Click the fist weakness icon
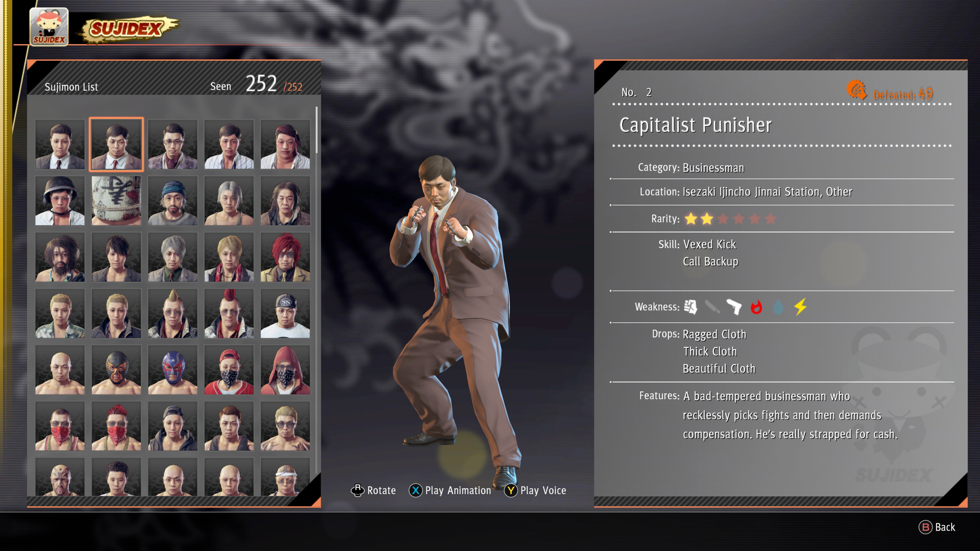 coord(691,307)
